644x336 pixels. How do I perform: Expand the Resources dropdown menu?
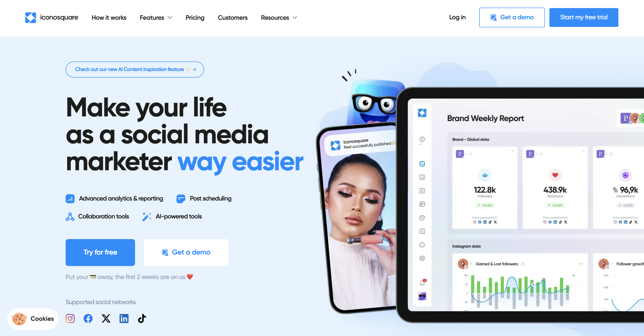pyautogui.click(x=279, y=17)
